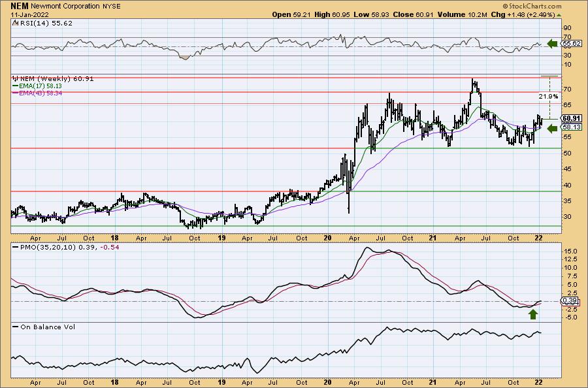Open the StockCharts.com copyright link
588x388 pixels.
click(532, 6)
